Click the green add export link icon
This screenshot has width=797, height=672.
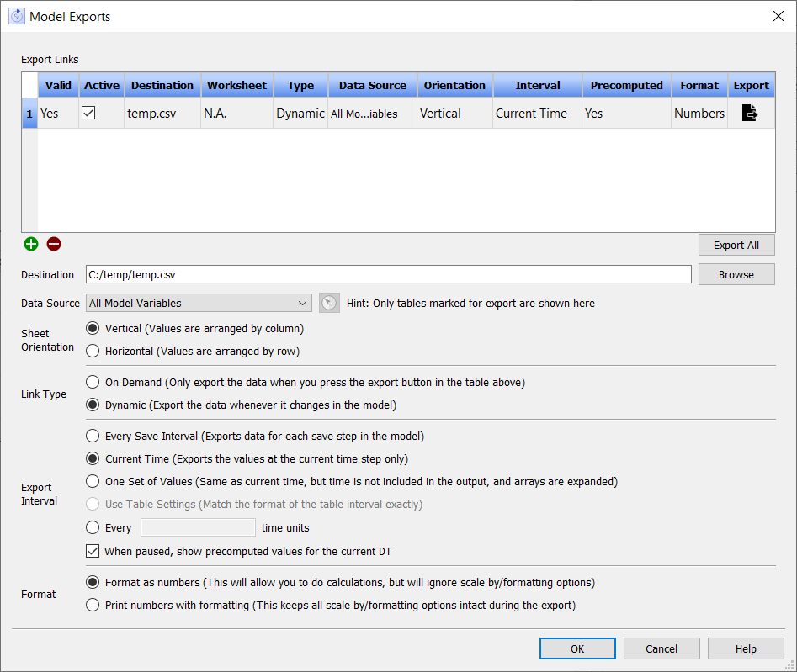point(31,244)
